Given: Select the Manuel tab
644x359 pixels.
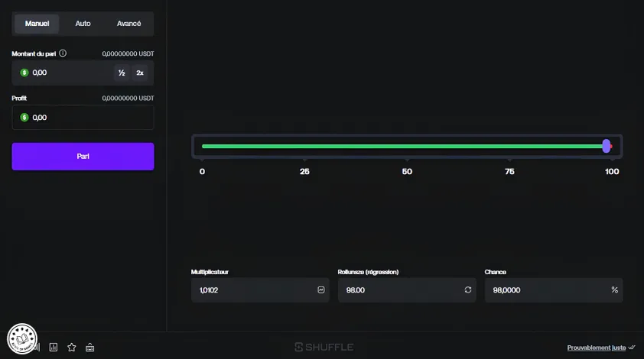Looking at the screenshot, I should coord(37,24).
